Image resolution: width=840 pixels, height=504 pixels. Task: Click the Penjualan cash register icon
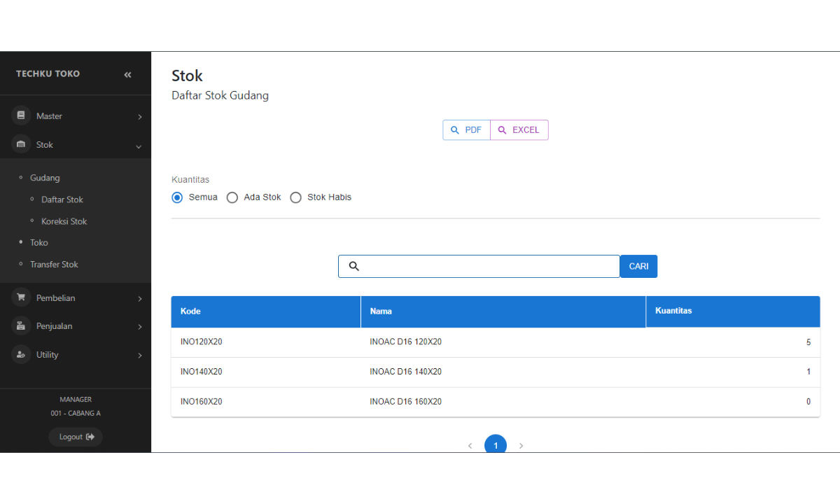21,326
